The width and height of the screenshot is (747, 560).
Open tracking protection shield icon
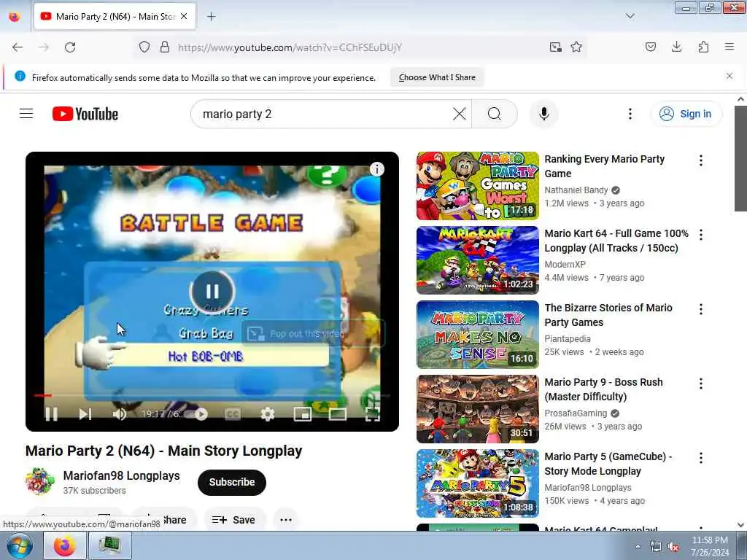pyautogui.click(x=144, y=47)
